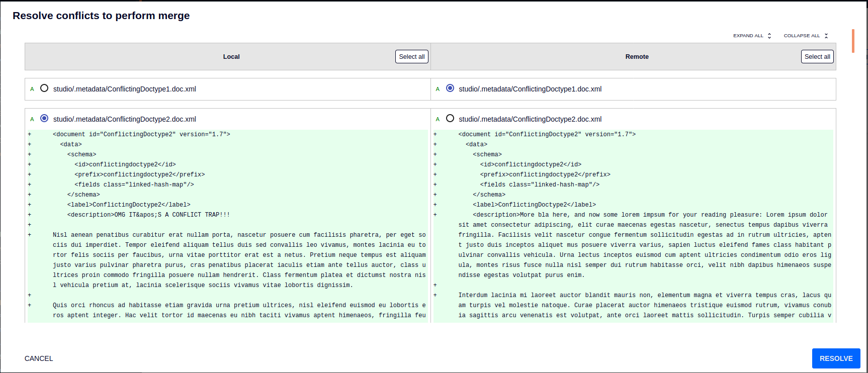
Task: Click Local line '<id>conflictingdoctype2</id>'
Action: tap(125, 164)
